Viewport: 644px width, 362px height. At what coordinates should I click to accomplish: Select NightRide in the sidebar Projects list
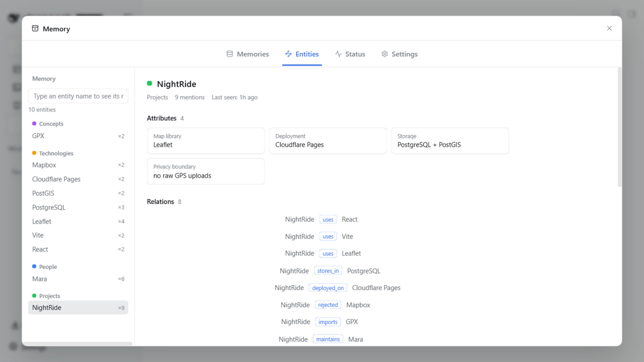pos(78,308)
